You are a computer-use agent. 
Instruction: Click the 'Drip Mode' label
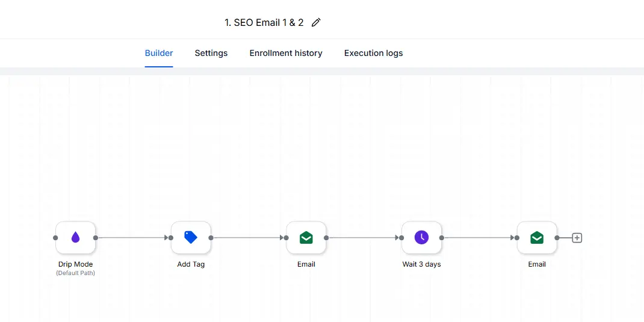coord(76,264)
